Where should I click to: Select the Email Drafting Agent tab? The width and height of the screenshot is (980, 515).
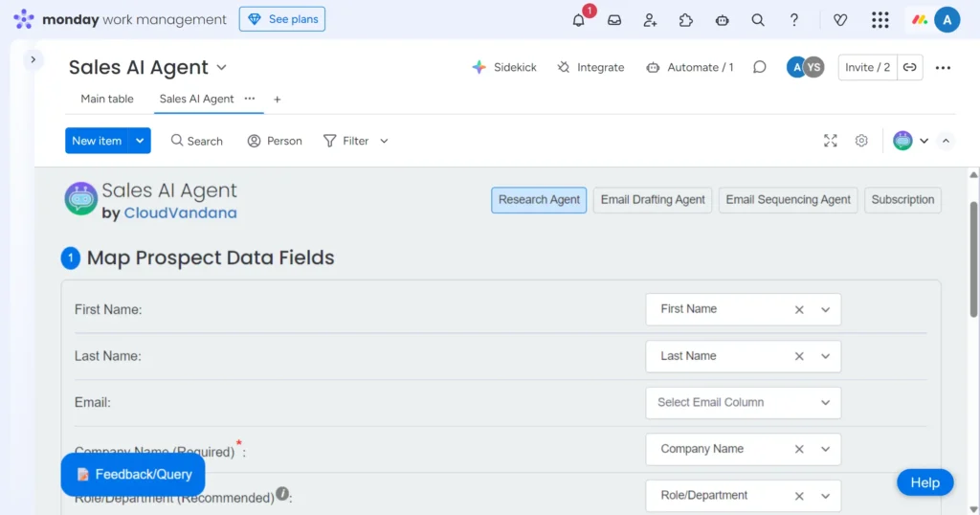(x=653, y=200)
